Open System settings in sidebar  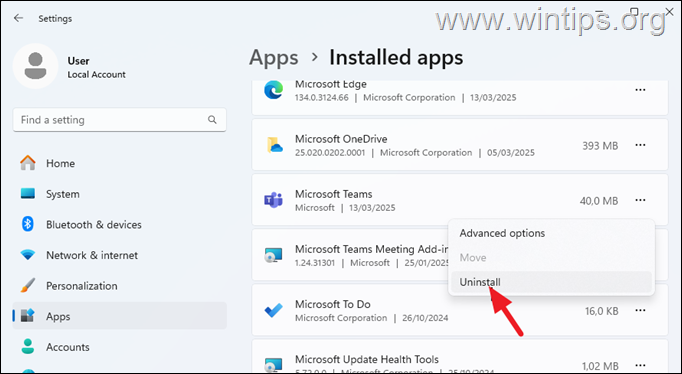[x=120, y=194]
